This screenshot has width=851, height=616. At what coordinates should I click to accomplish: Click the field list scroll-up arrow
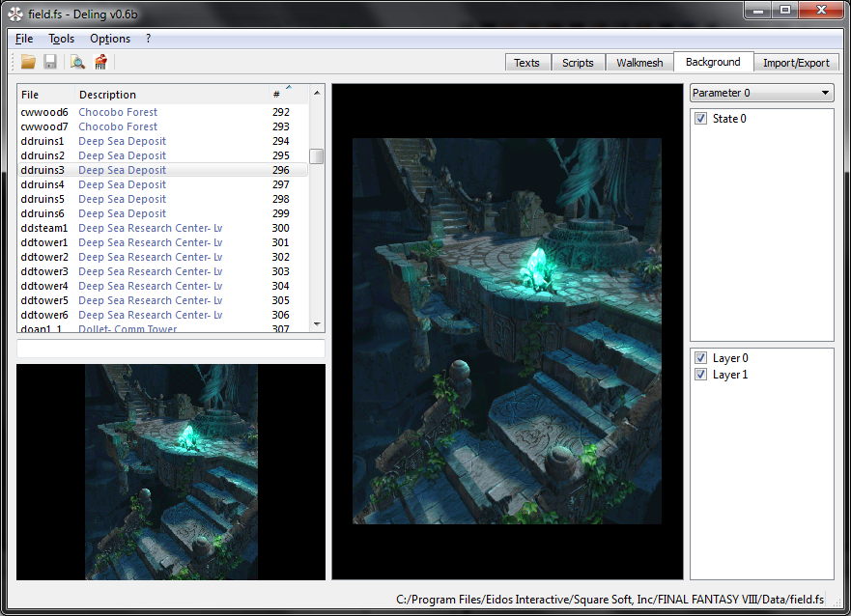[x=317, y=93]
